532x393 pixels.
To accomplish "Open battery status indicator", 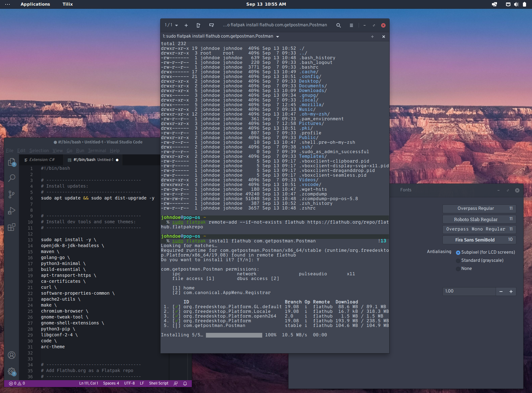I will tap(524, 4).
